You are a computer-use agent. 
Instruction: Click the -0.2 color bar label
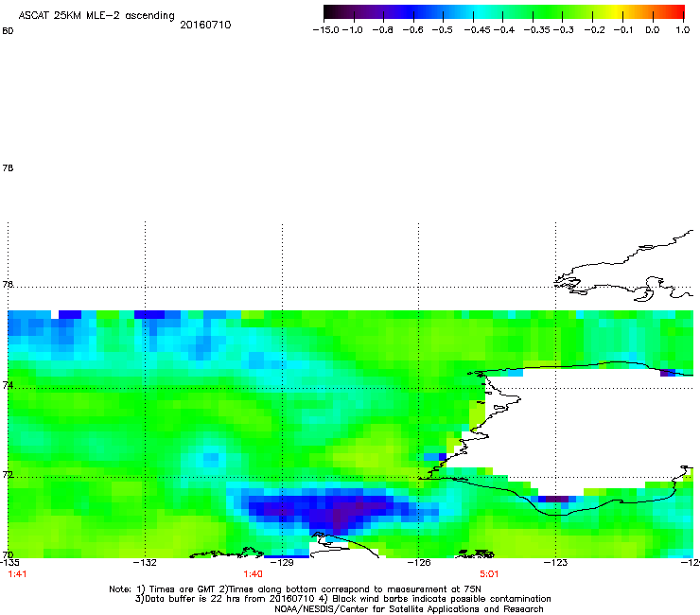[595, 30]
